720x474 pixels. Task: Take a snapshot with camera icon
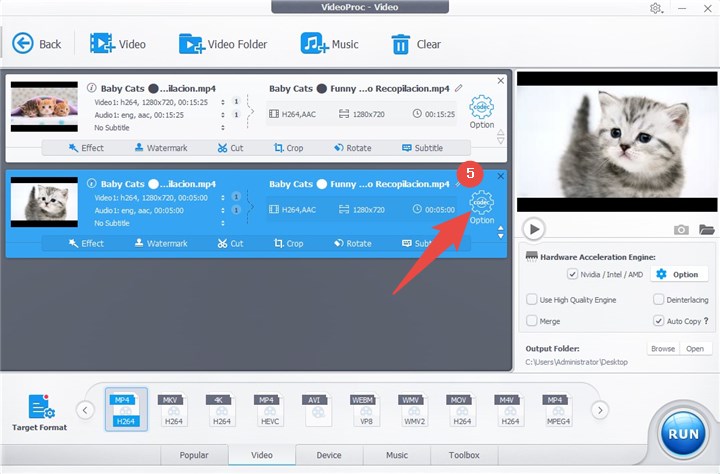click(681, 229)
